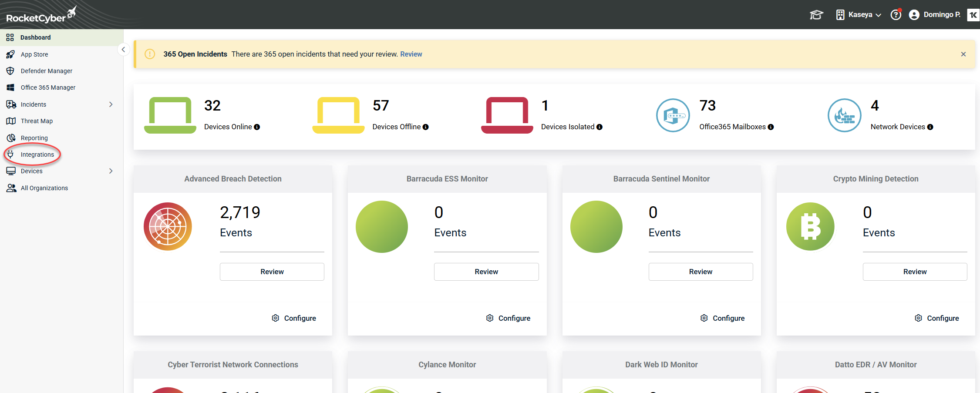Click the Devices Online info icon
Viewport: 980px width, 393px height.
point(257,127)
